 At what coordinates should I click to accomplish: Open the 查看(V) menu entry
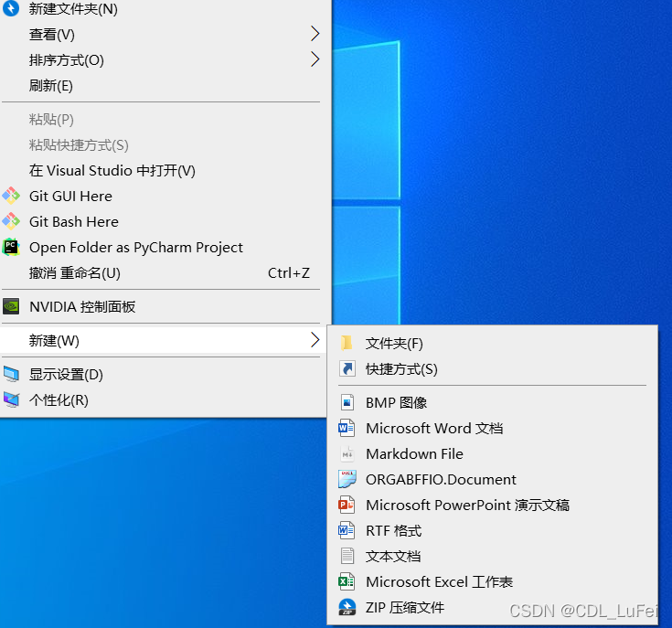coord(162,34)
